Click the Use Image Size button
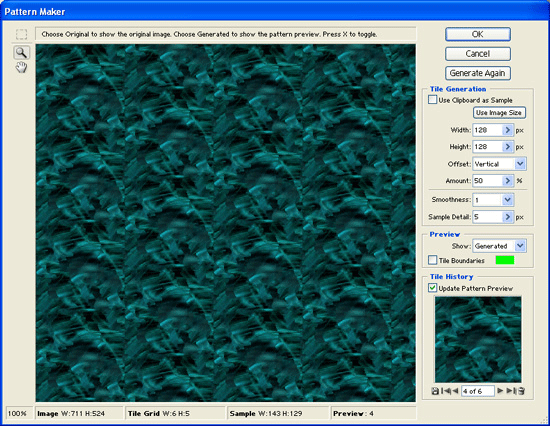 tap(498, 113)
